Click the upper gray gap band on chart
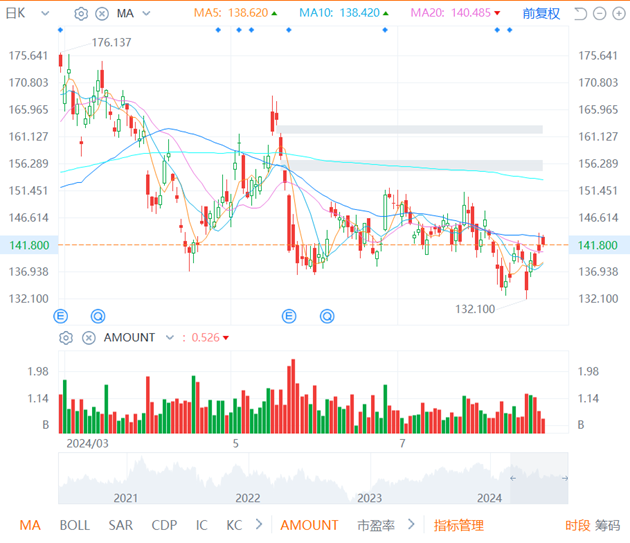The width and height of the screenshot is (630, 543). (410, 129)
